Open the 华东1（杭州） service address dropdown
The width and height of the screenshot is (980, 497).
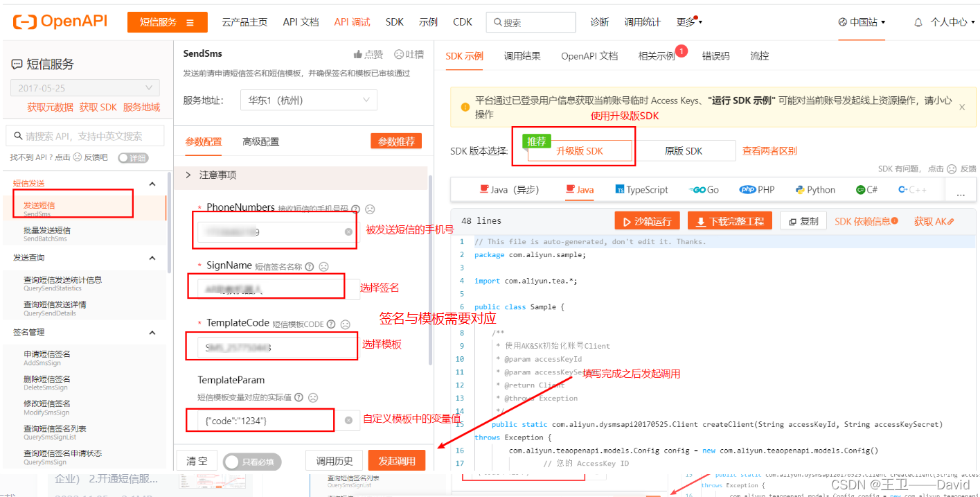click(309, 101)
